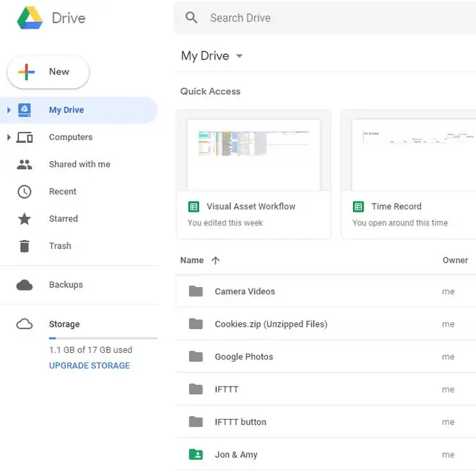Select the Camera Videos folder name

[x=245, y=291]
